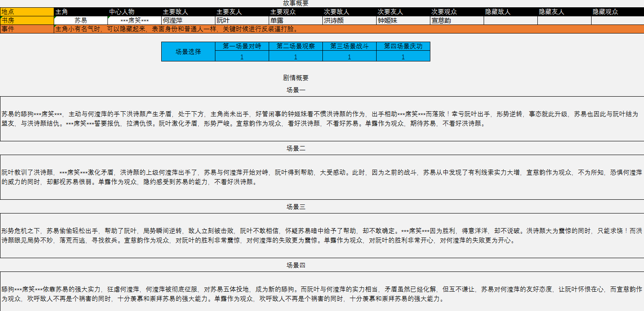This screenshot has width=644, height=311.
Task: Click the 主要观众 header
Action: [x=296, y=12]
